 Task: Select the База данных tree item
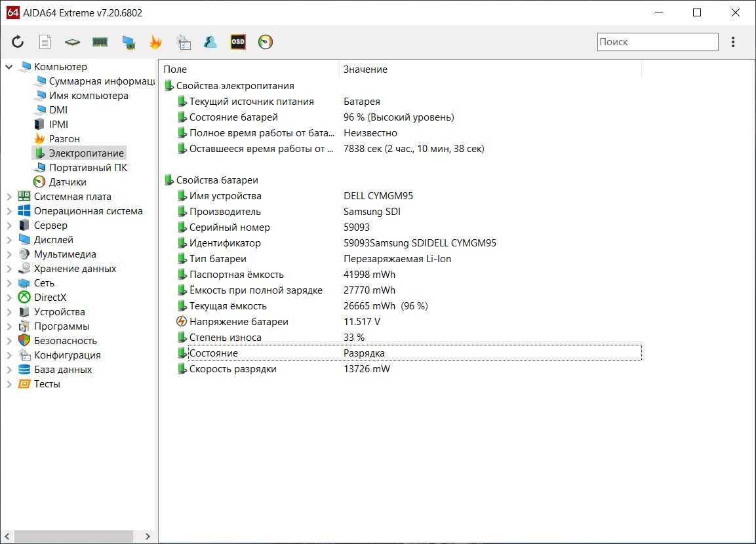[x=63, y=370]
